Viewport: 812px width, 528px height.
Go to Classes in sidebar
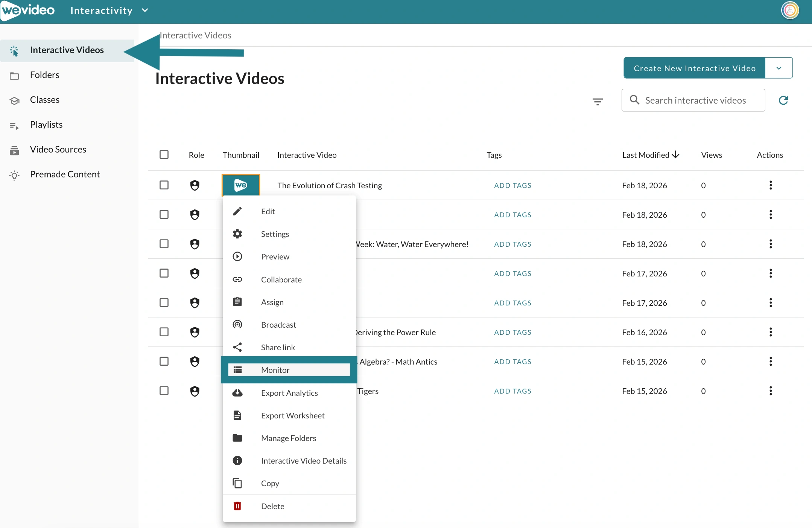click(44, 100)
